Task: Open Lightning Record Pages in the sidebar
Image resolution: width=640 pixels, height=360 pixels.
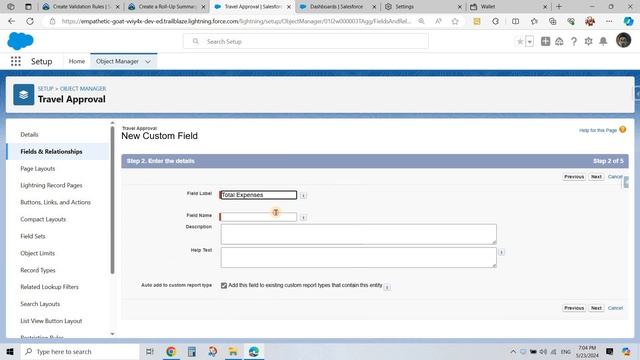Action: coord(51,185)
